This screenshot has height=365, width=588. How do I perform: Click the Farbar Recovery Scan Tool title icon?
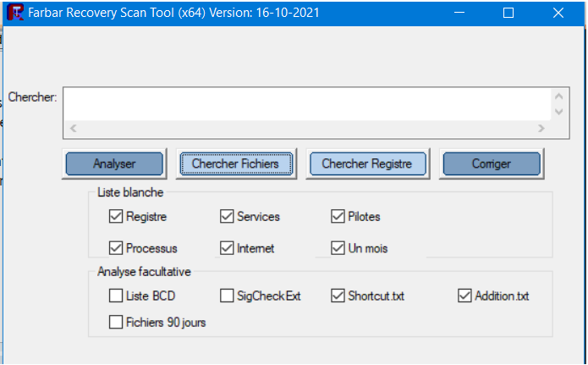(15, 13)
